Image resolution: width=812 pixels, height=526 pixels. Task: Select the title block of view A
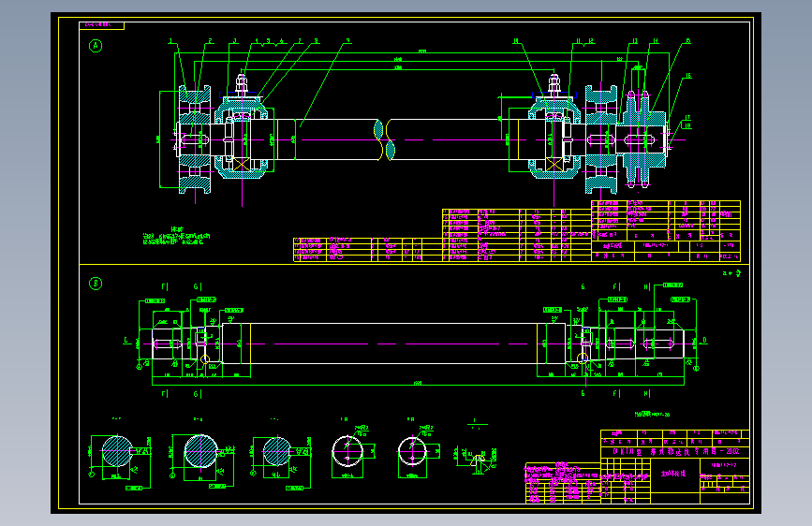point(666,231)
